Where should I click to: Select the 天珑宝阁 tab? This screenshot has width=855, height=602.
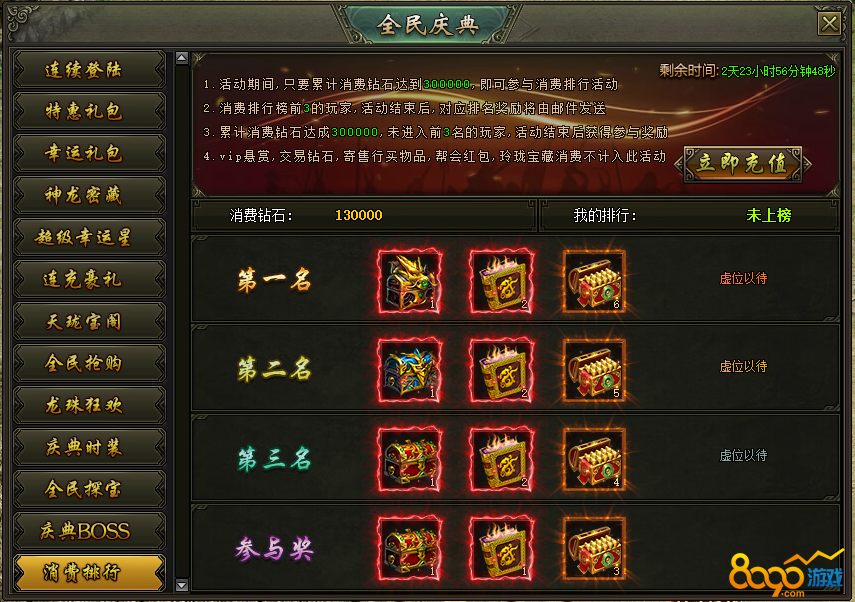pyautogui.click(x=89, y=321)
